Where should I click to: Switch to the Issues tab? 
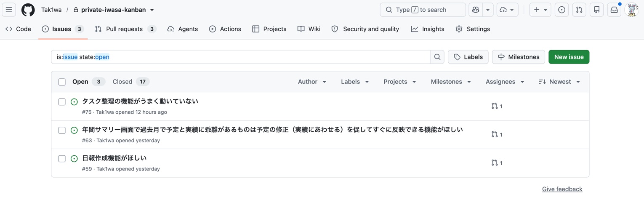tap(63, 29)
